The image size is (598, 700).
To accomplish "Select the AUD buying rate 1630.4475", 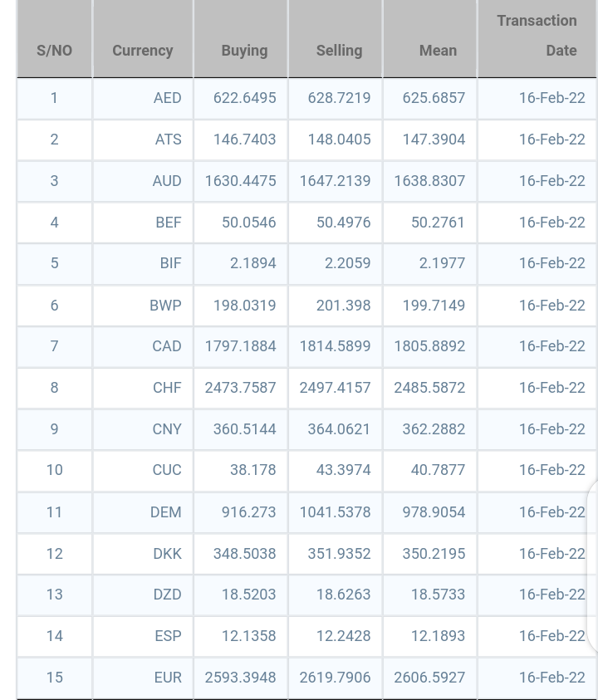I will (241, 181).
